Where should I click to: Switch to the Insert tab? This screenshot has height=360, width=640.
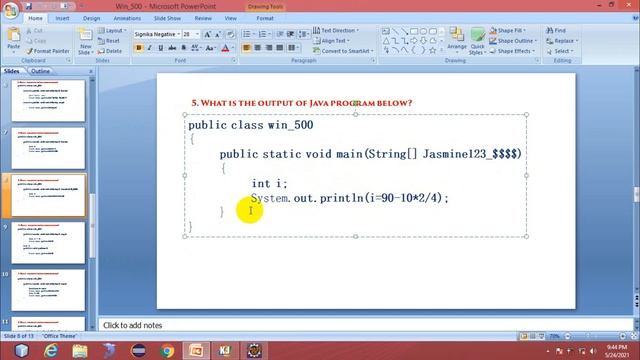(x=62, y=18)
